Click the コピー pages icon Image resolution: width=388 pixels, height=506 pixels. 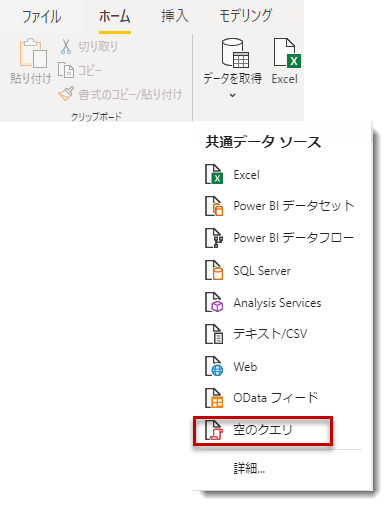pos(66,70)
